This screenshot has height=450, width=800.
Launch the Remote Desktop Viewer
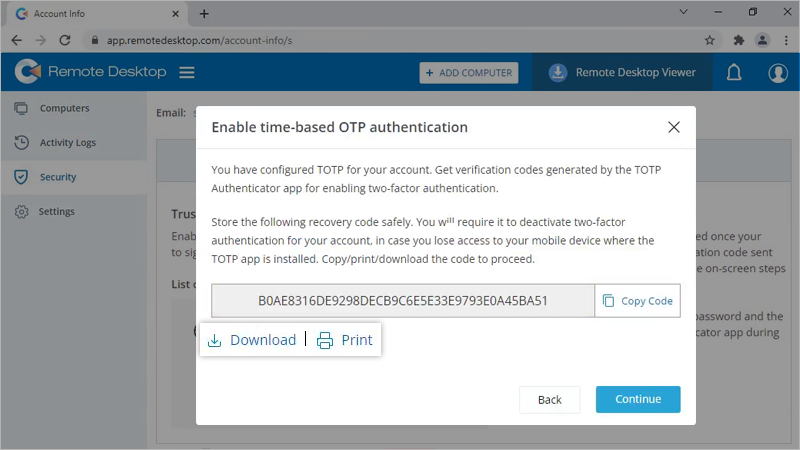(x=622, y=73)
